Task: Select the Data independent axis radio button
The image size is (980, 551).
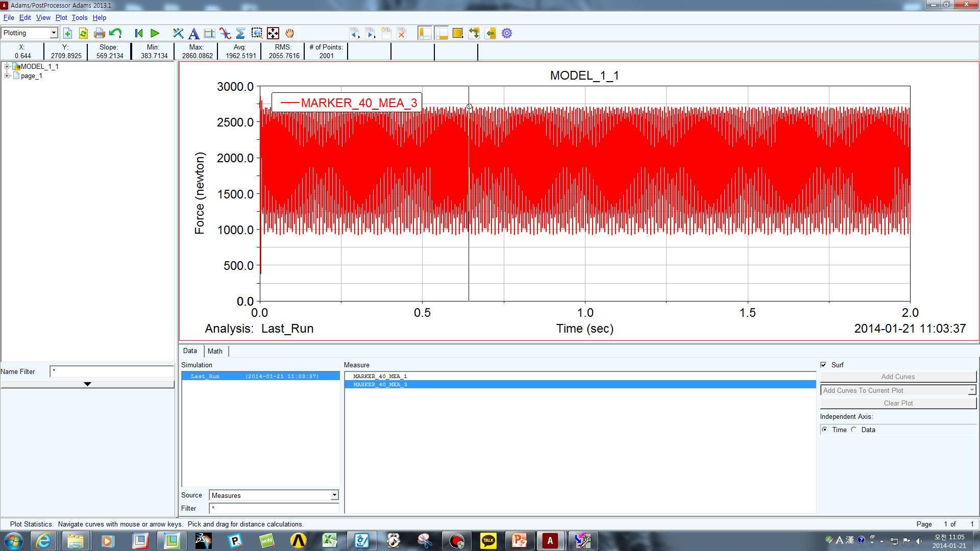Action: pos(854,430)
